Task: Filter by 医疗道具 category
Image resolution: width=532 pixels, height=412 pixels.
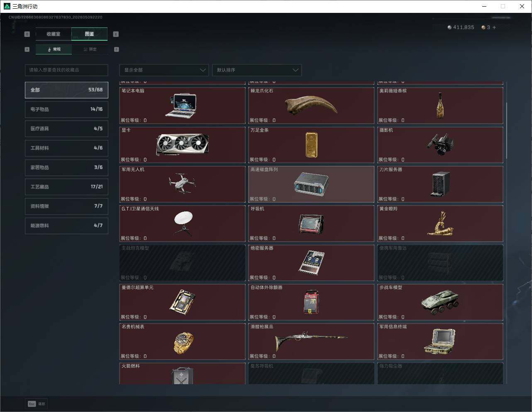Action: 66,129
